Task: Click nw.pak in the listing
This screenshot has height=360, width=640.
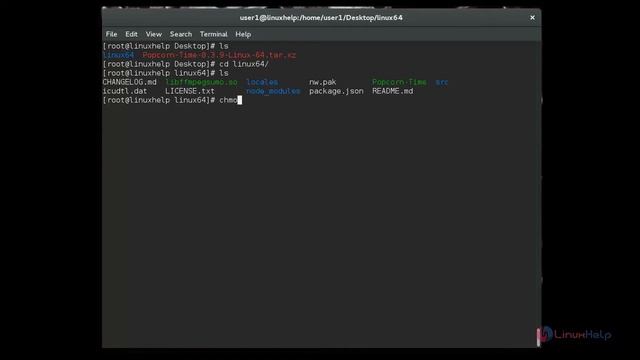Action: (x=322, y=82)
